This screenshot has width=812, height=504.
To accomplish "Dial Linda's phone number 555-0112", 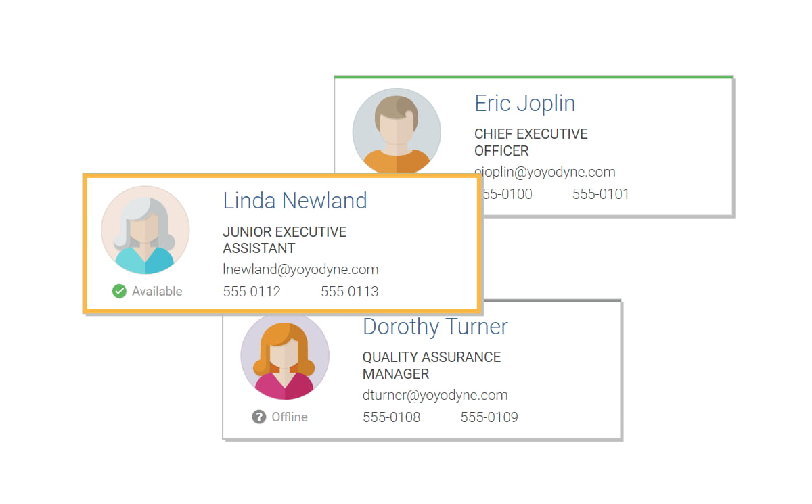I will pos(252,292).
